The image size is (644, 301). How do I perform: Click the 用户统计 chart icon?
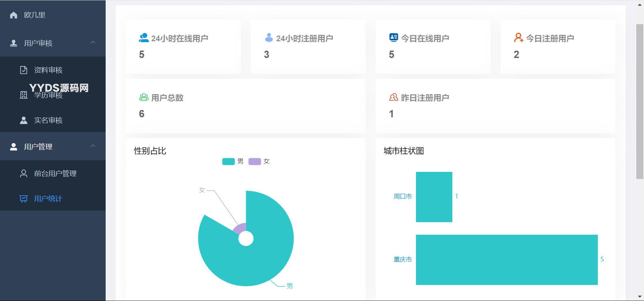click(23, 199)
